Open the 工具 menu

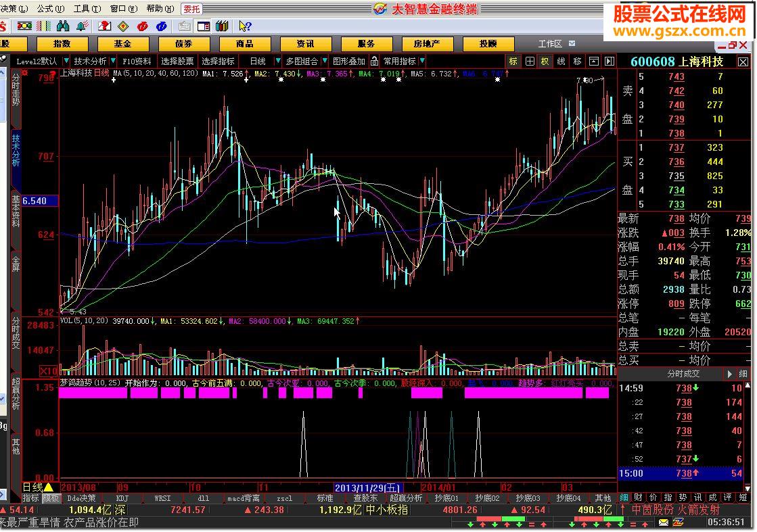tap(87, 9)
